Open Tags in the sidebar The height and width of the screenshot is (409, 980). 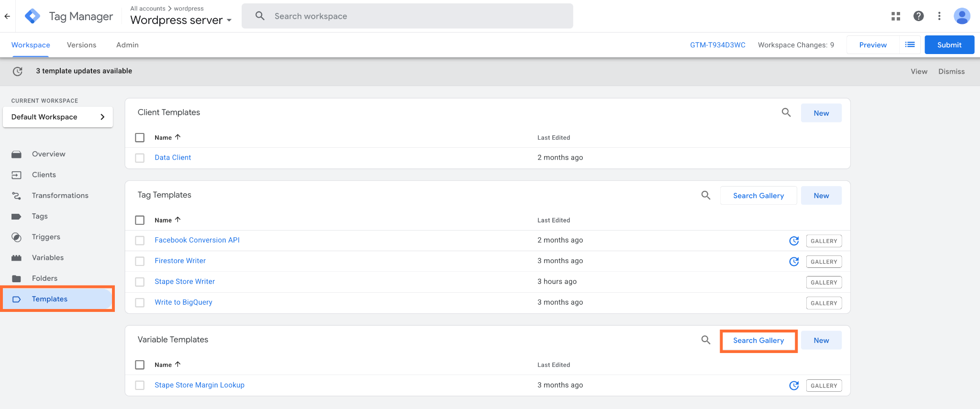coord(40,216)
